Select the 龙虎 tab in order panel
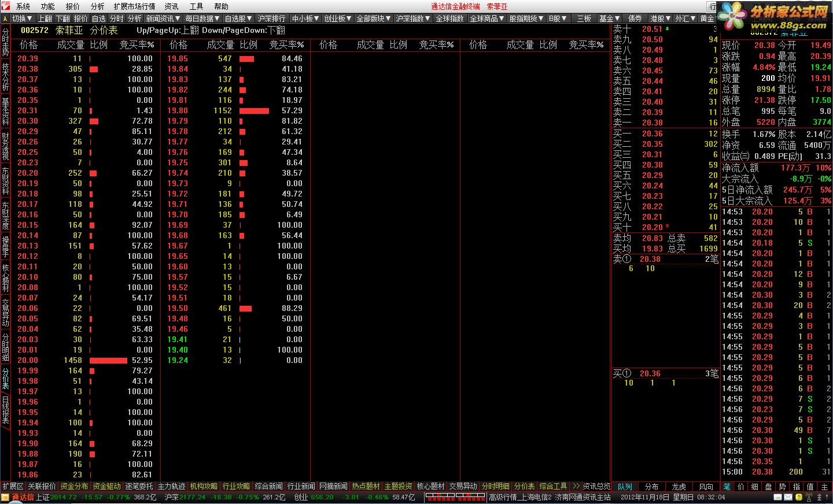Viewport: 833px width, 504px height. tap(679, 487)
